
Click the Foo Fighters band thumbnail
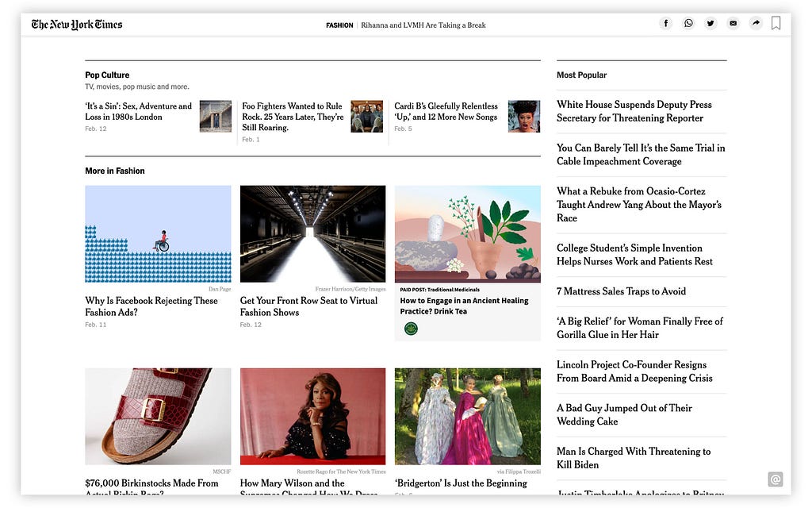click(x=366, y=116)
